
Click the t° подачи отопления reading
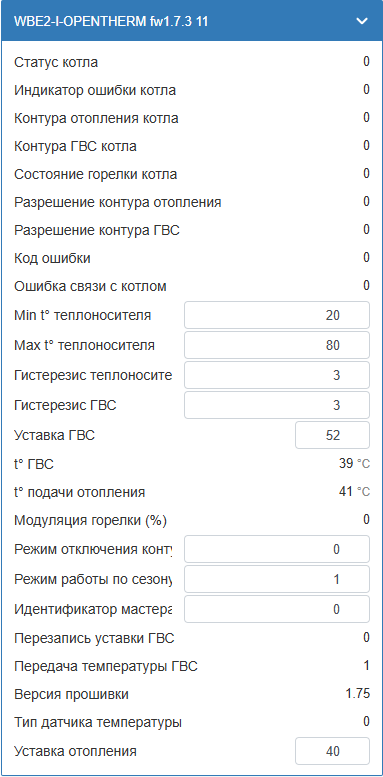click(354, 492)
